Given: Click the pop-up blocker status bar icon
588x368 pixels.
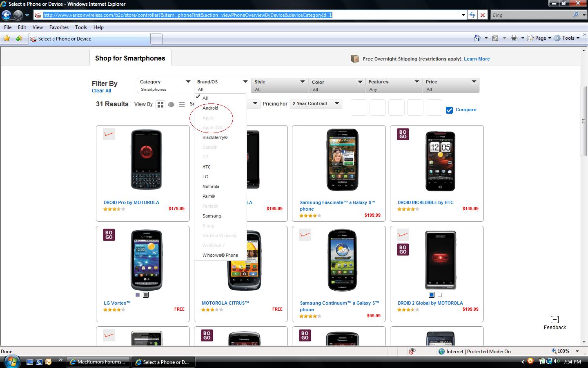Looking at the screenshot, I should click(x=412, y=351).
